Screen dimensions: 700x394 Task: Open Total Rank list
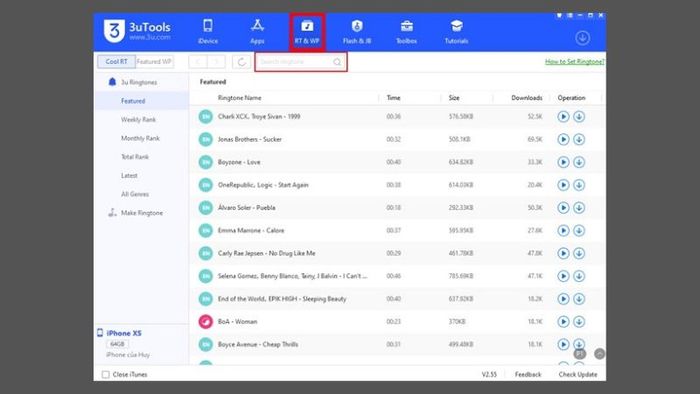[135, 157]
